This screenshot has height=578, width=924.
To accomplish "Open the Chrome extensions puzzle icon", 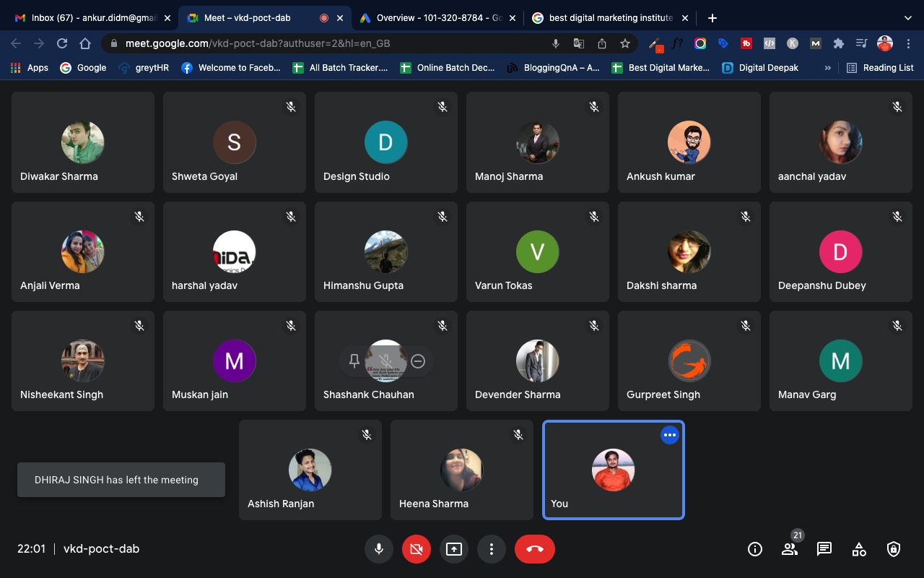I will pyautogui.click(x=838, y=43).
